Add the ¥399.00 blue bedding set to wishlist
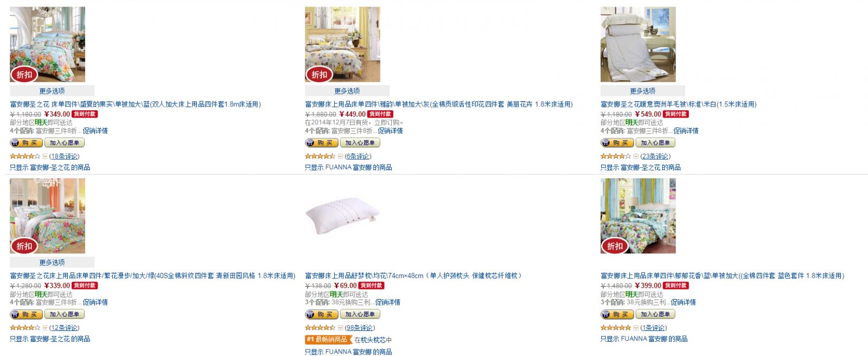This screenshot has width=868, height=356. pos(655,314)
